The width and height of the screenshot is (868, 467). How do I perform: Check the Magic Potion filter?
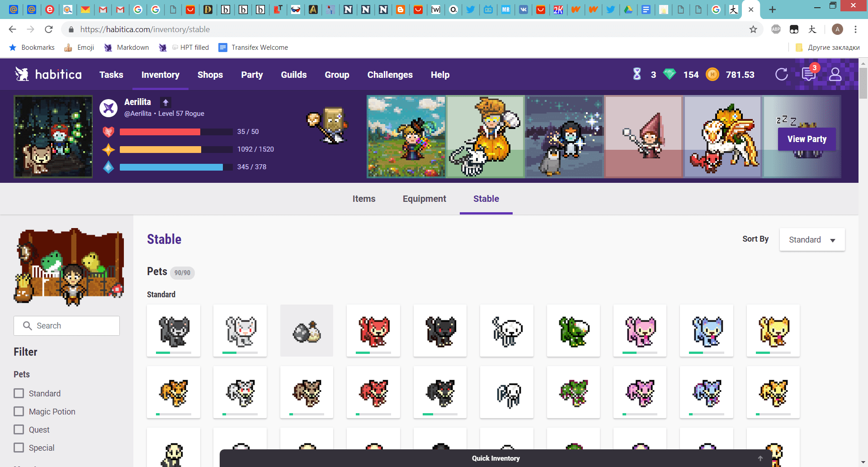[x=19, y=411]
